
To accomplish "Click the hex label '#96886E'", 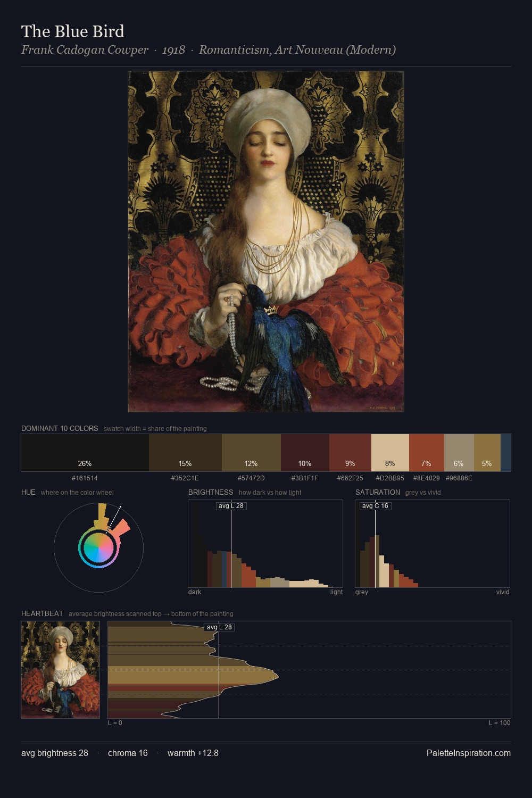I will click(459, 478).
